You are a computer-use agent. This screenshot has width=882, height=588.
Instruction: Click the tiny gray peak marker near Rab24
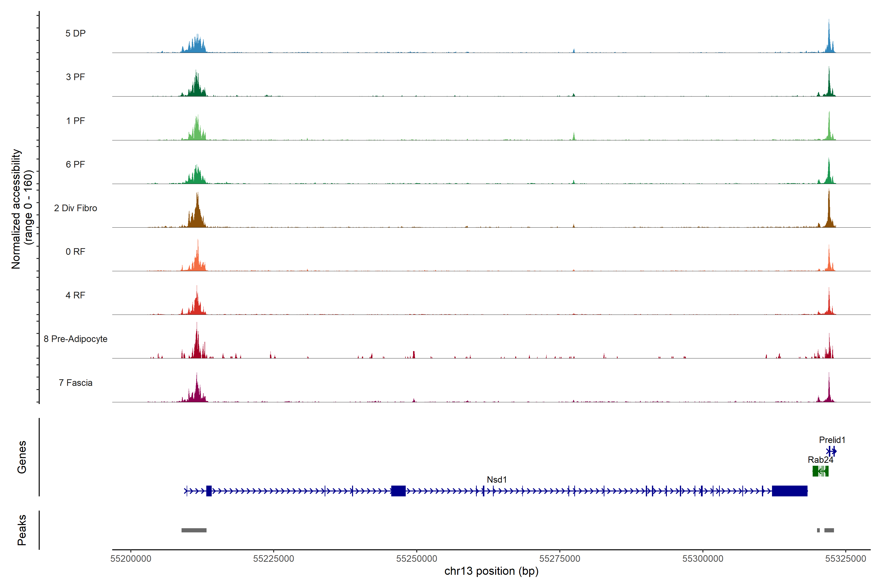pyautogui.click(x=818, y=530)
